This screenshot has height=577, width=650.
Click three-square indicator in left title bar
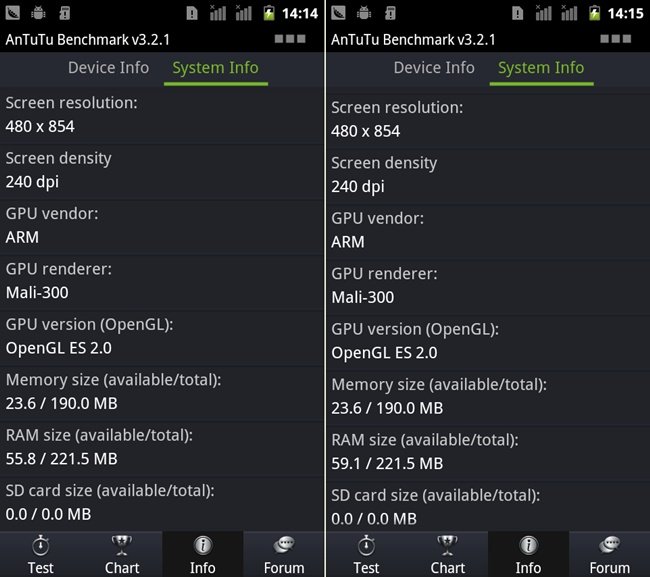coord(289,40)
